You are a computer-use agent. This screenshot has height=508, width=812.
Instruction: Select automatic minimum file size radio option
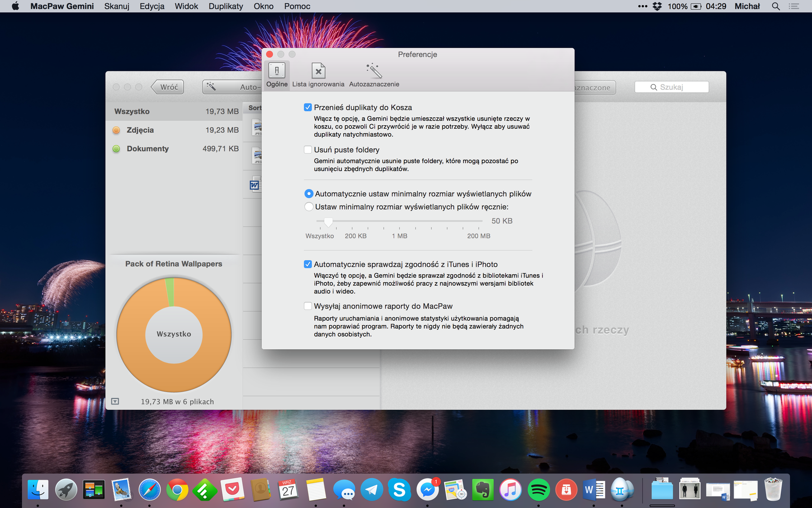coord(309,194)
